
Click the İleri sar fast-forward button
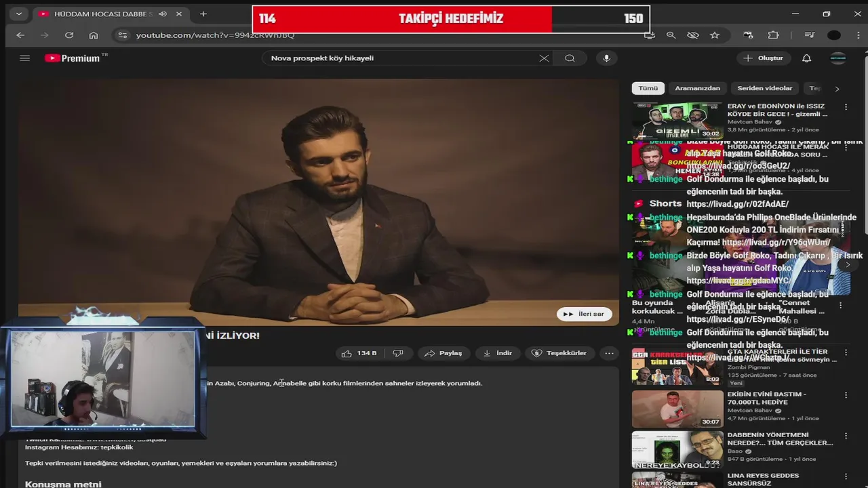[x=585, y=314]
